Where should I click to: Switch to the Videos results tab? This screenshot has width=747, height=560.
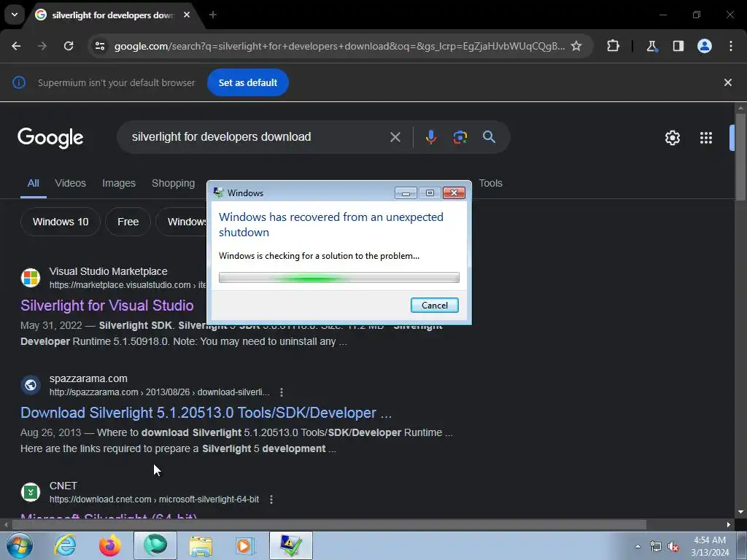(x=71, y=183)
